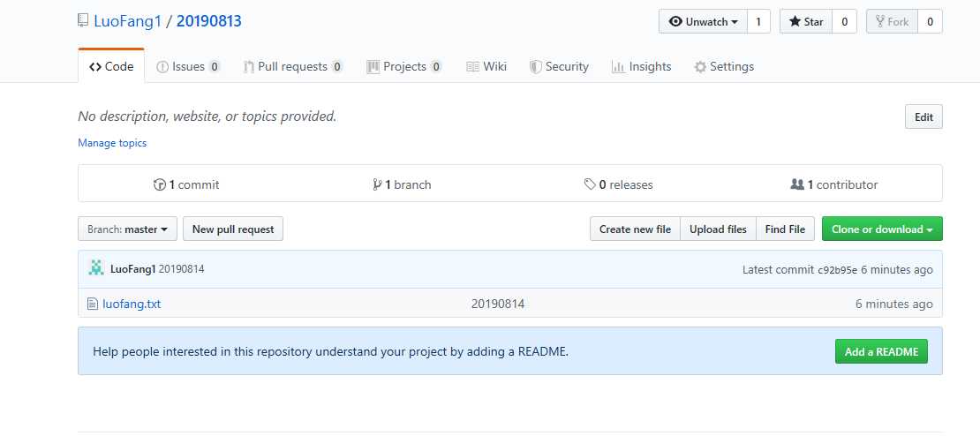Click the fork icon on the Fork button
Screen dimensions: 980x436
(x=880, y=22)
